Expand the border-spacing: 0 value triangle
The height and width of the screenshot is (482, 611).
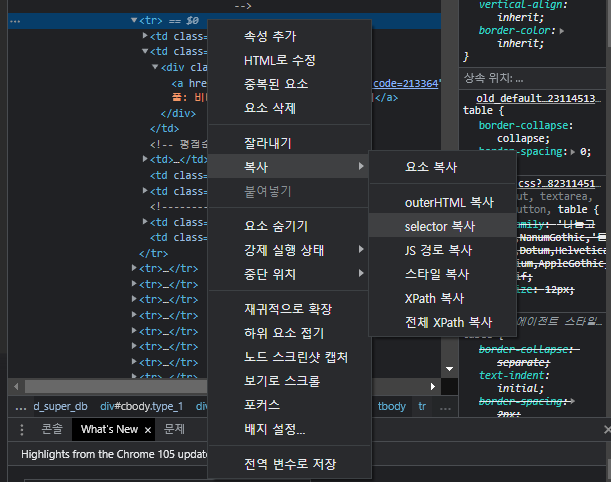[573, 152]
